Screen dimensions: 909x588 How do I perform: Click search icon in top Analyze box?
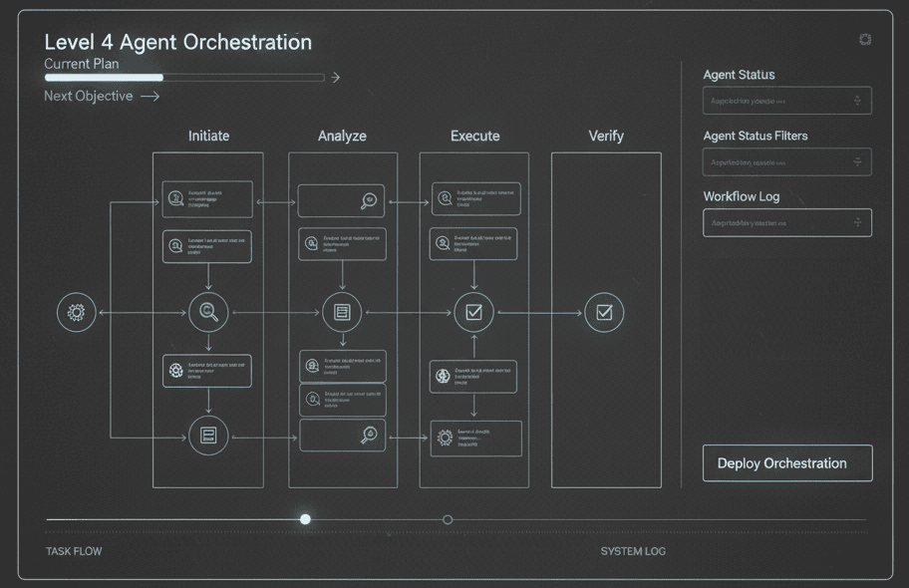click(368, 200)
